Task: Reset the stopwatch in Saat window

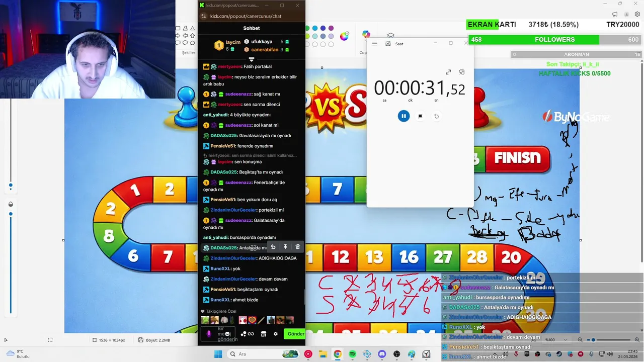Action: pyautogui.click(x=436, y=116)
